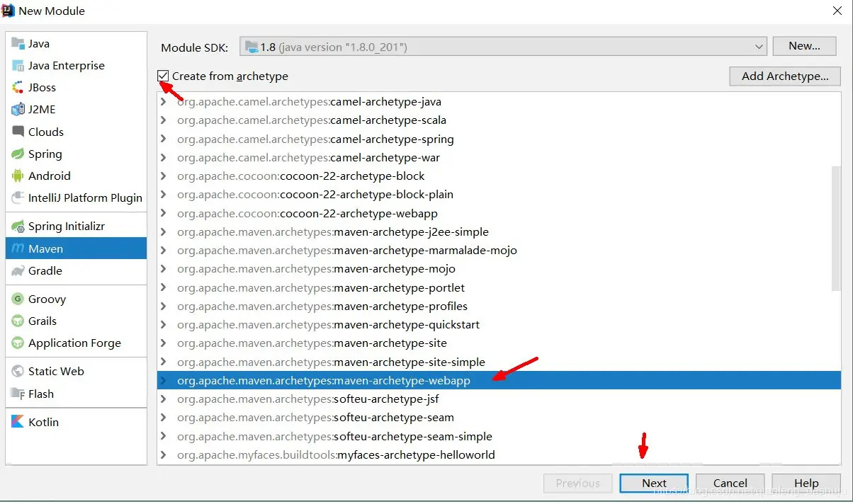Expand softeu-archetype-jsf node

click(164, 399)
